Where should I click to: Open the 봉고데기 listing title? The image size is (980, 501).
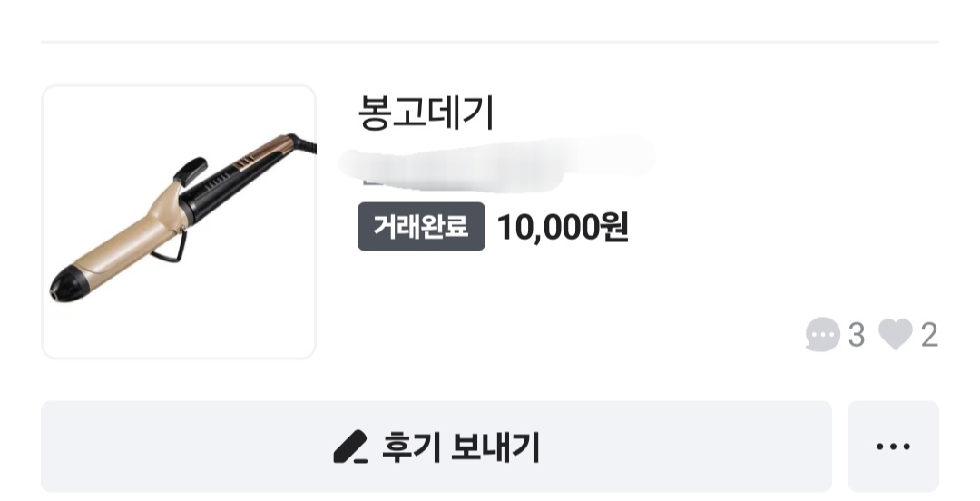pyautogui.click(x=426, y=113)
